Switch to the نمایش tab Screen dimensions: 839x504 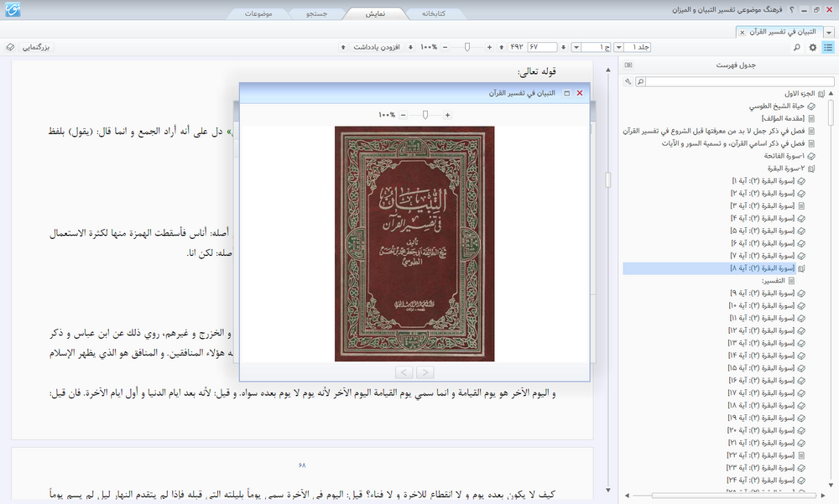click(x=375, y=14)
